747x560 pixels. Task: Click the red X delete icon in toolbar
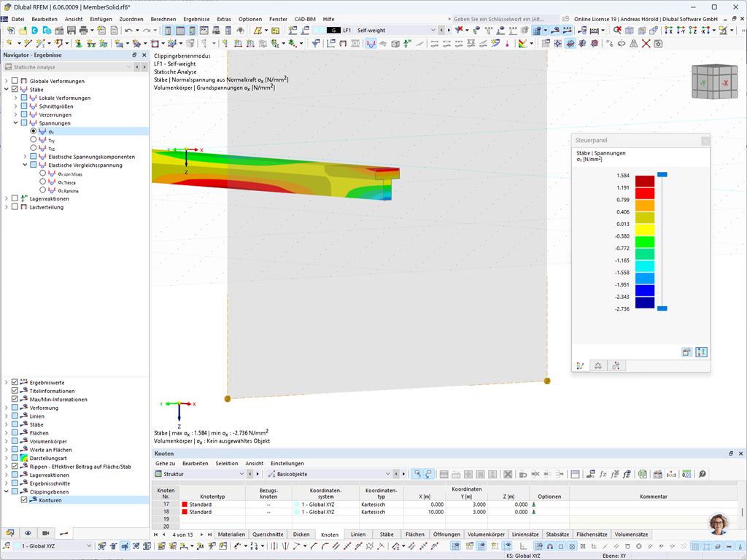point(645,43)
